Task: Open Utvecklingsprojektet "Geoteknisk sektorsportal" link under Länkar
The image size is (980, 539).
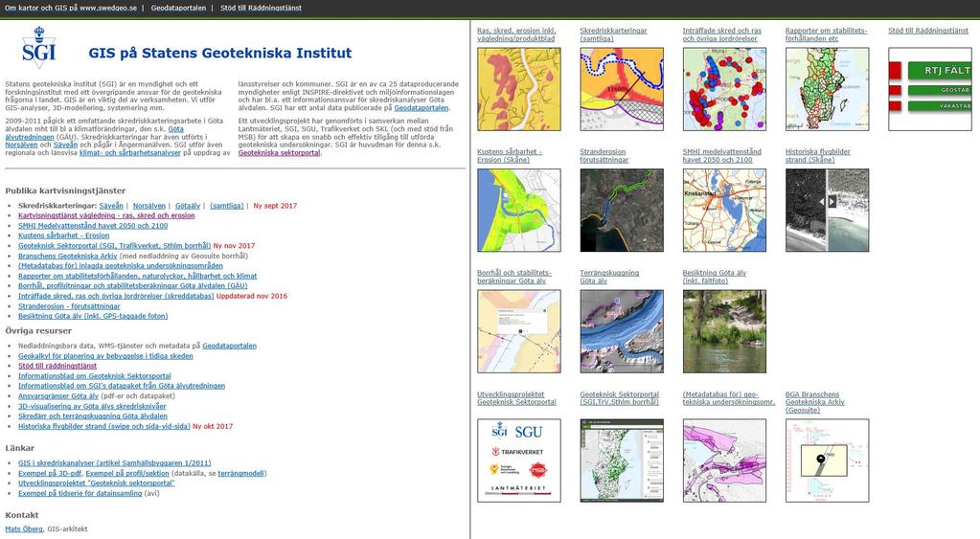Action: [96, 483]
